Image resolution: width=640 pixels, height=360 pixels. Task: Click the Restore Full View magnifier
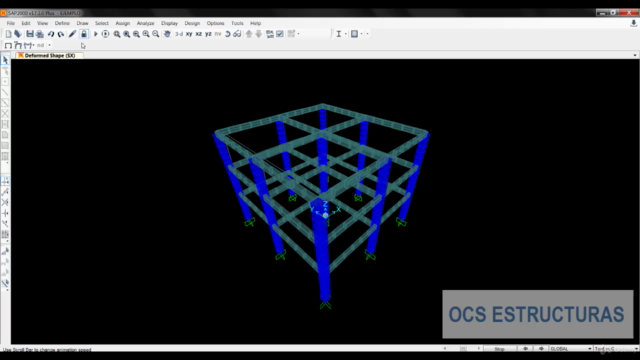coord(127,34)
